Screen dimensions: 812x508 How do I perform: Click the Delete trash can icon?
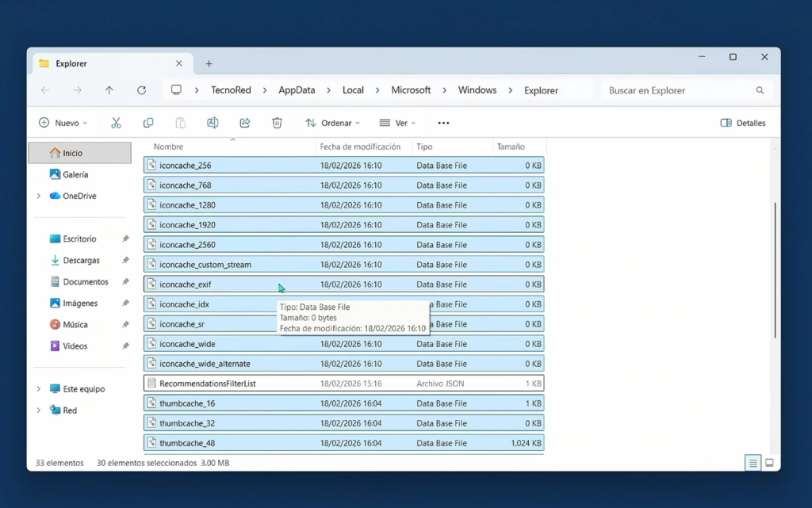tap(277, 123)
